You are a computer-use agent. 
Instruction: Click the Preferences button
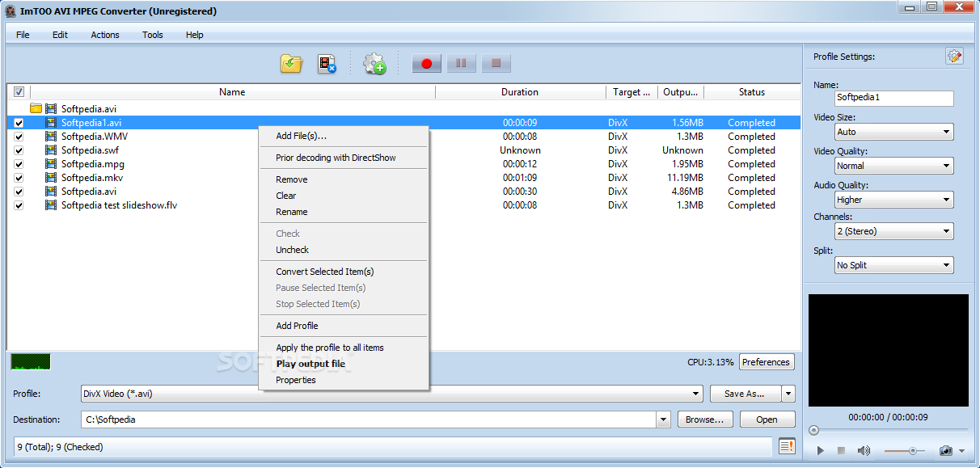click(x=767, y=362)
